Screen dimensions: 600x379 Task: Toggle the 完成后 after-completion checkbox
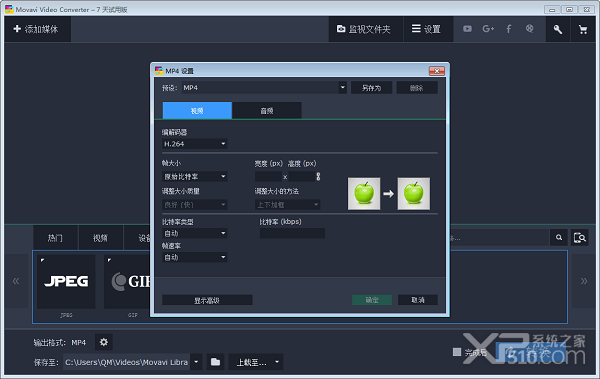(x=457, y=352)
